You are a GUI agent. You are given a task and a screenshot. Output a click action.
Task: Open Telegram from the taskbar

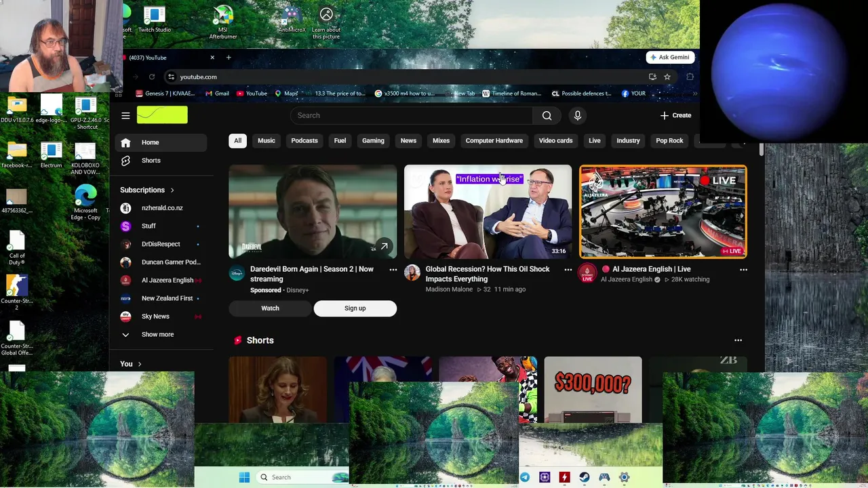click(x=525, y=477)
